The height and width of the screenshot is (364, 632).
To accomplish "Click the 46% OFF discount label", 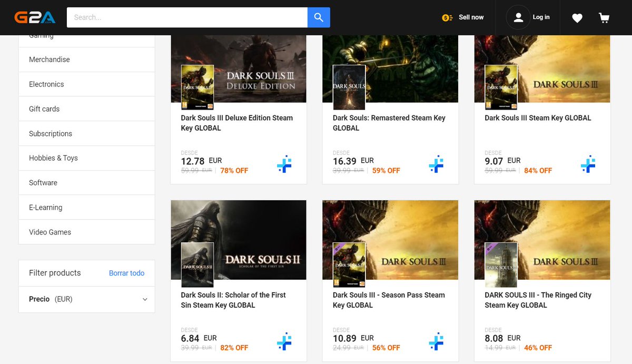I will point(538,348).
